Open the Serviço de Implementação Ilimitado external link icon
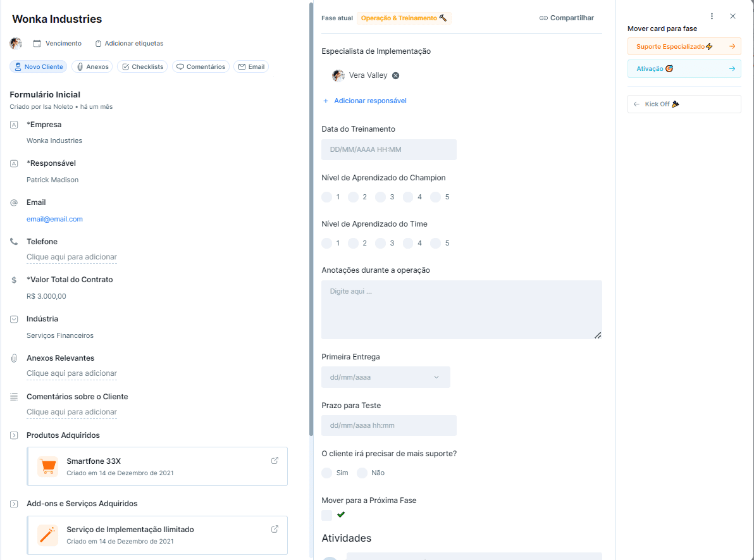754x560 pixels. 275,529
